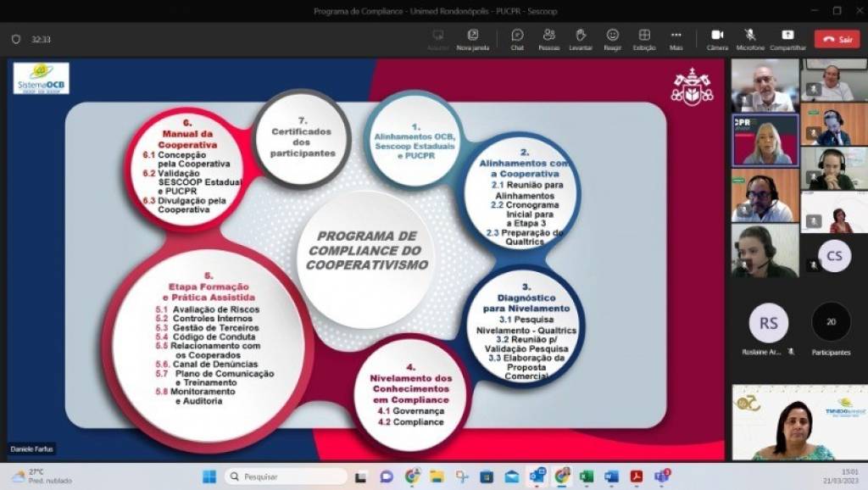The height and width of the screenshot is (490, 868).
Task: Select blonde woman PUCPR background video tile
Action: coord(765,141)
